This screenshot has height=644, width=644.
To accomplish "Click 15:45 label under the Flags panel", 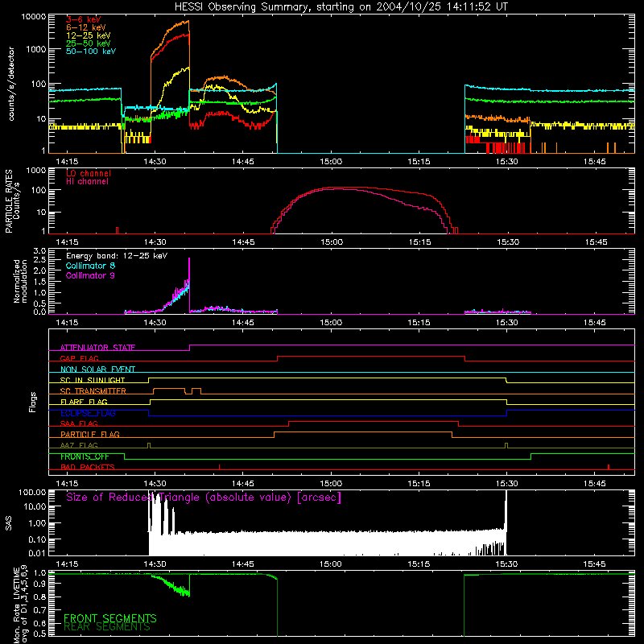I will (x=595, y=484).
